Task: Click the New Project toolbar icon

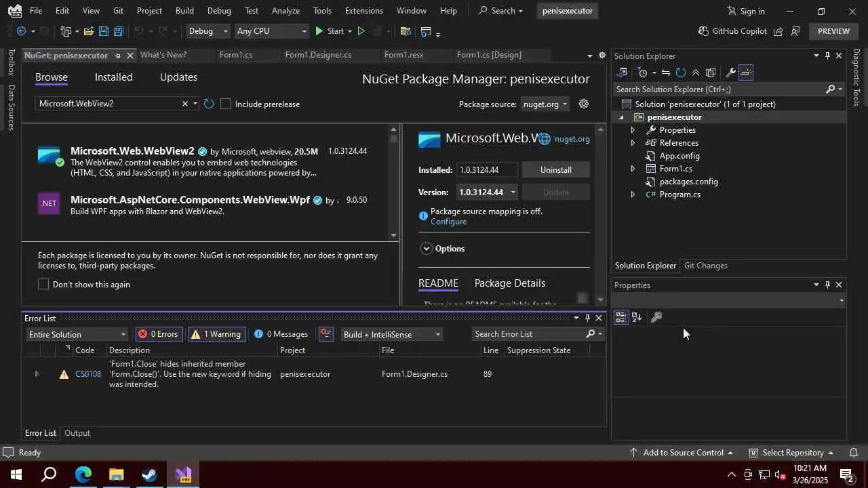Action: [66, 31]
